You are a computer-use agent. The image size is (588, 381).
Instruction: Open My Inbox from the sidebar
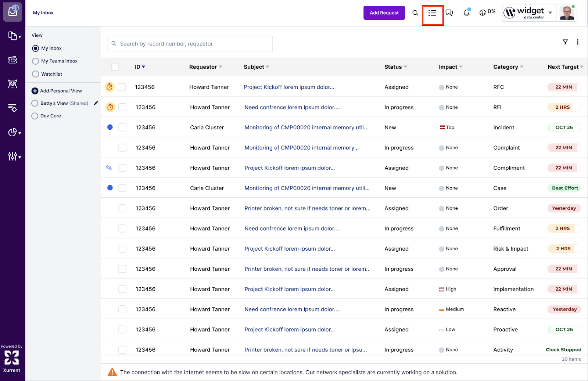[x=13, y=11]
